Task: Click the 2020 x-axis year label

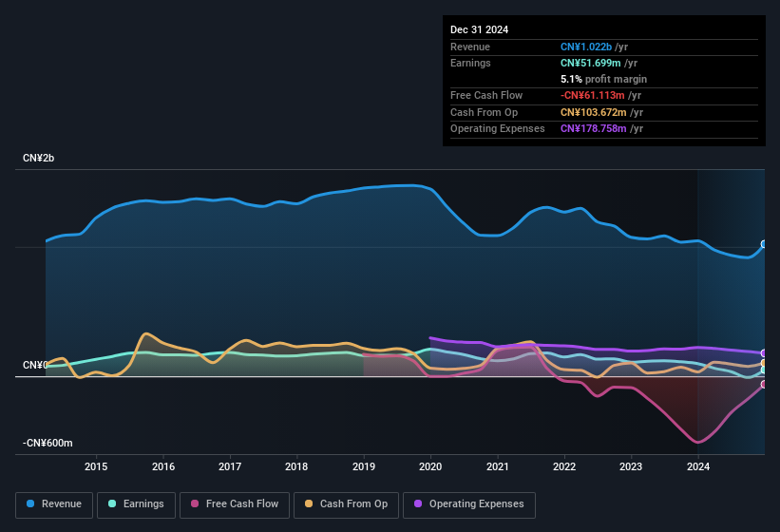Action: pos(430,466)
